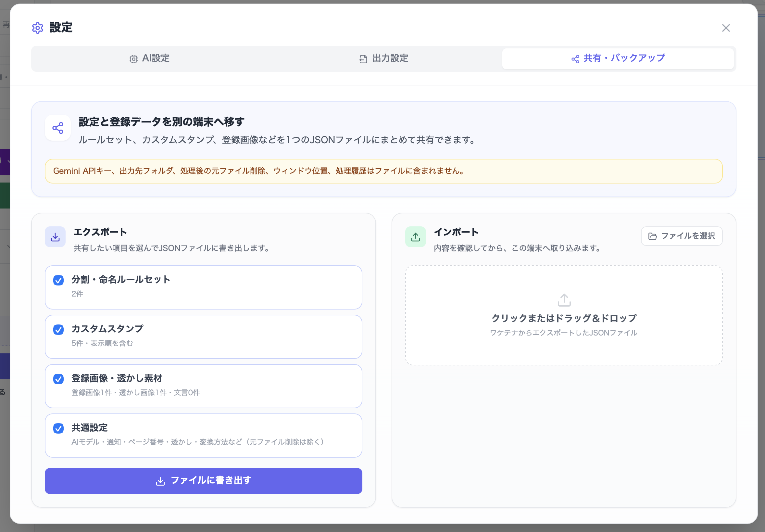The width and height of the screenshot is (765, 532).
Task: Uncheck the 分割・命名ルールセット checkbox
Action: (58, 280)
